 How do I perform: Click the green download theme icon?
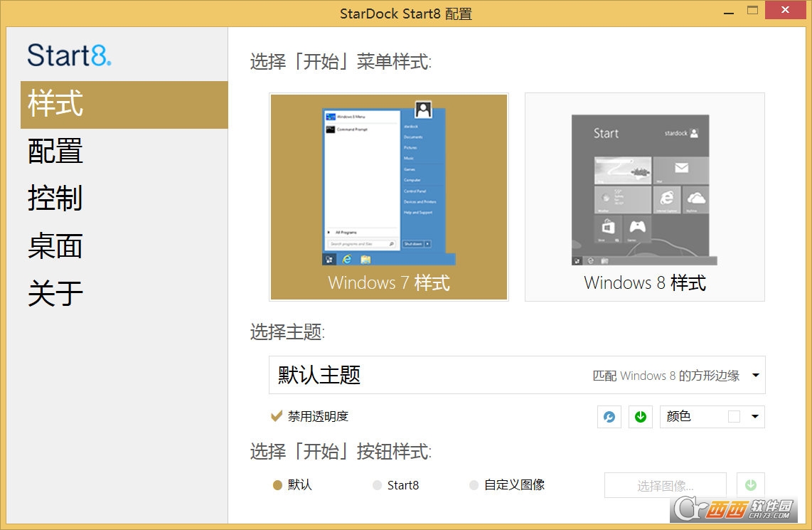click(641, 417)
